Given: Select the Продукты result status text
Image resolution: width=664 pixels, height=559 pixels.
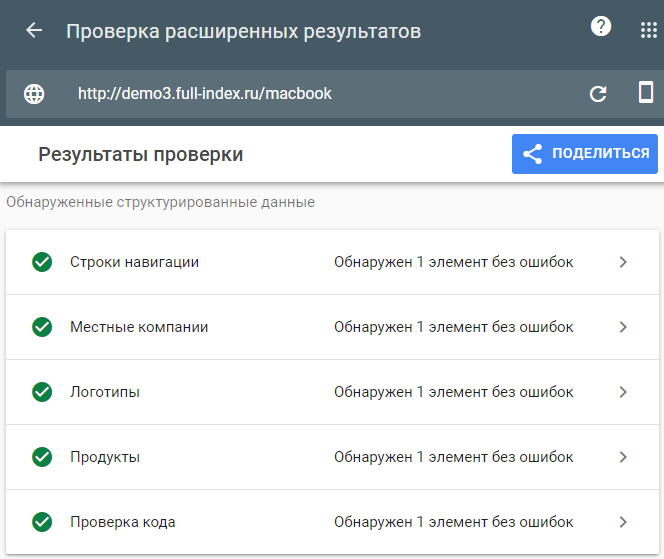Looking at the screenshot, I should point(453,457).
